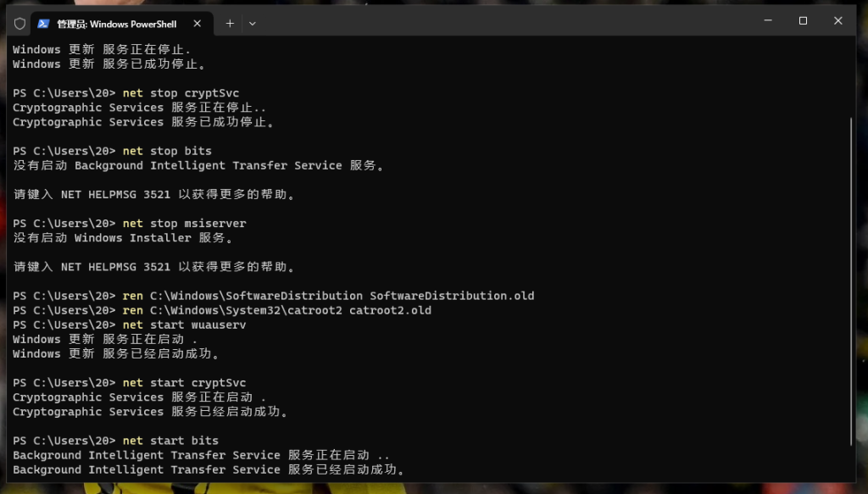Open the new-tab profile dropdown arrow

[x=253, y=24]
